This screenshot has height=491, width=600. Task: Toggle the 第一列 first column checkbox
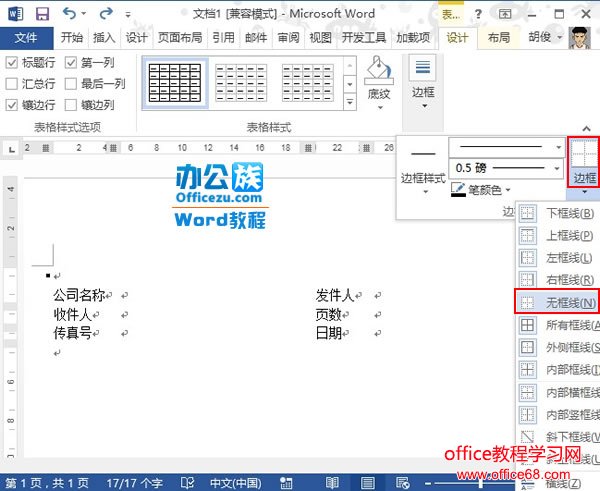click(x=71, y=62)
